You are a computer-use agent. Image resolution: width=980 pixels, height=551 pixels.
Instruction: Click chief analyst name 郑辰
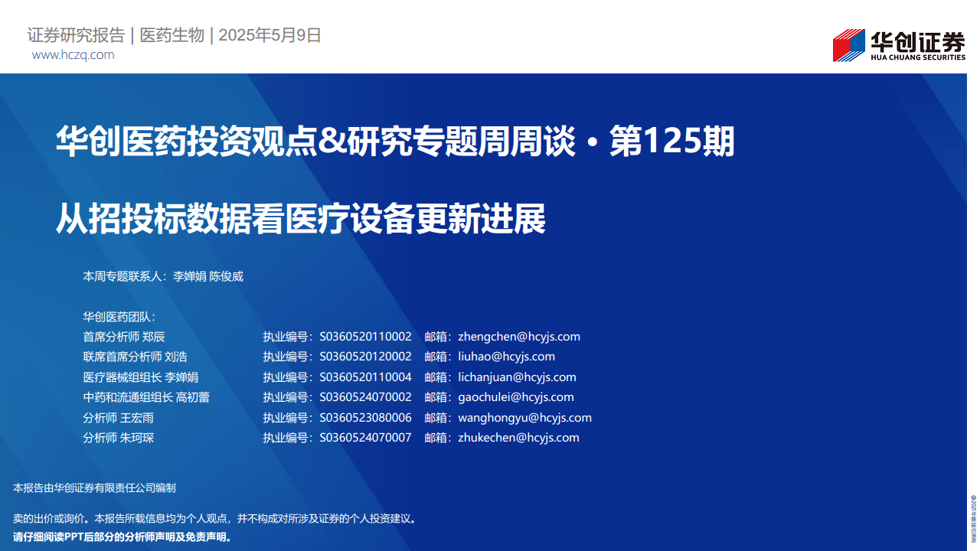pos(154,337)
